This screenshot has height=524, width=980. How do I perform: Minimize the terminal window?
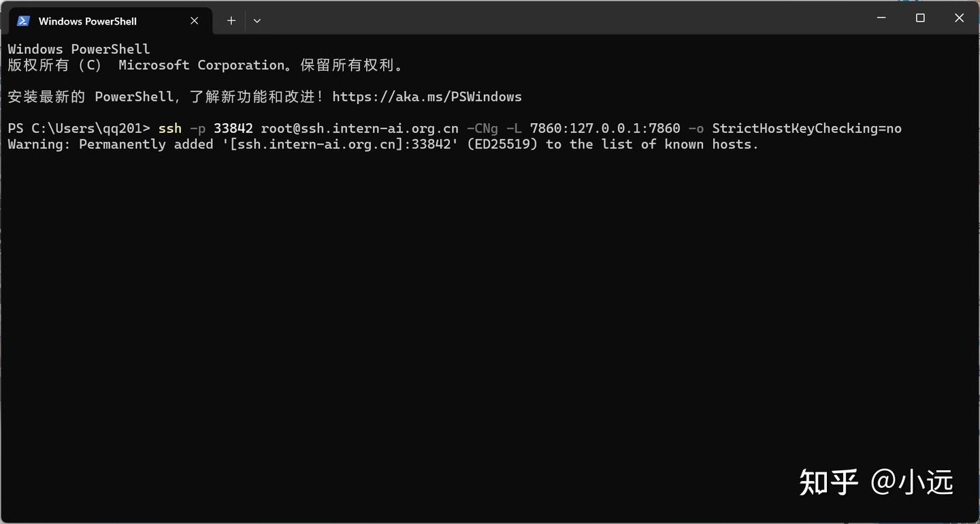click(x=881, y=18)
